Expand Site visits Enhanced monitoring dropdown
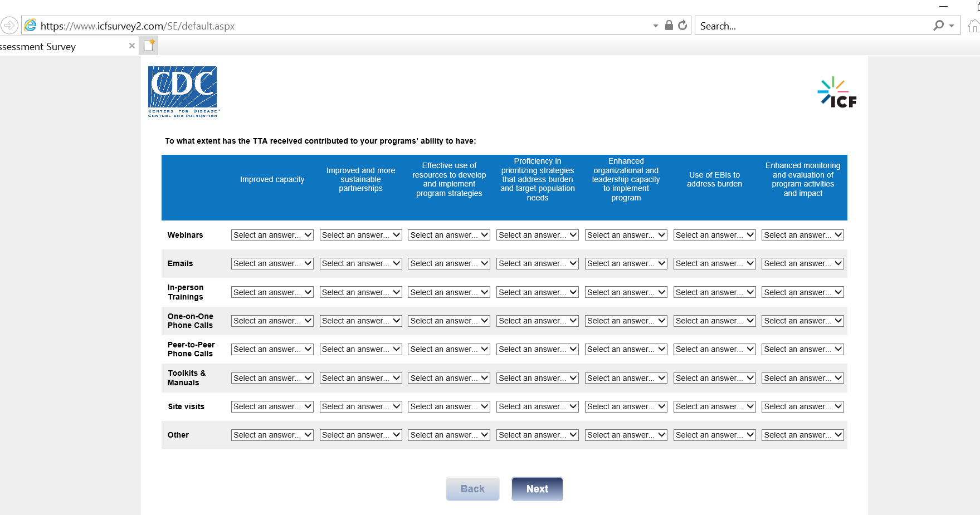980x515 pixels. [x=803, y=406]
